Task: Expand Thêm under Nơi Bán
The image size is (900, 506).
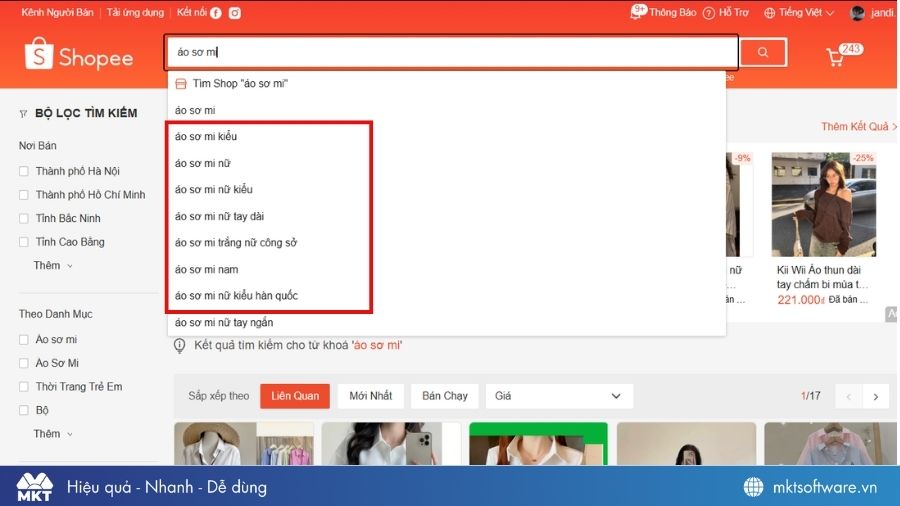Action: click(53, 266)
